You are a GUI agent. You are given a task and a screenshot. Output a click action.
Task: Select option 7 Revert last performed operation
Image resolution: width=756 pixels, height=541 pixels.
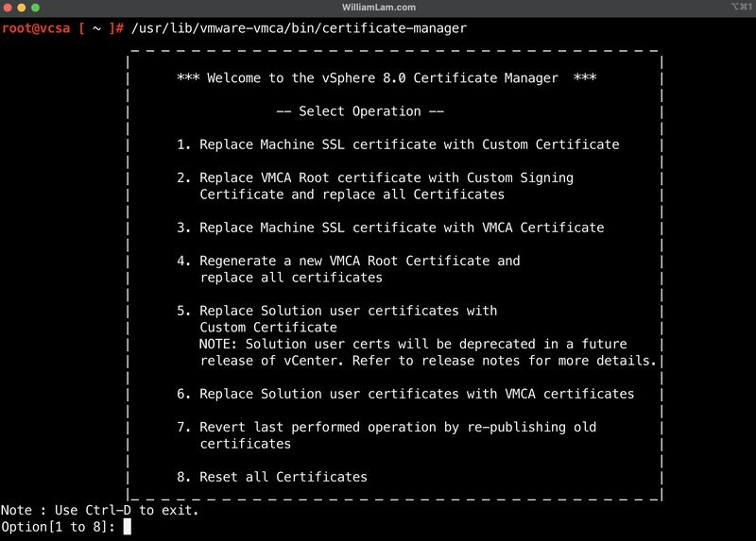pos(387,427)
